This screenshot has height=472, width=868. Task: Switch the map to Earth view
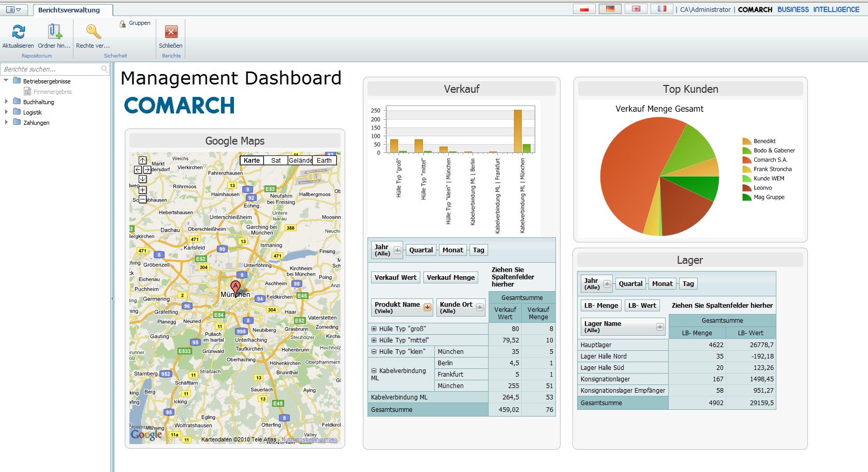(x=325, y=161)
